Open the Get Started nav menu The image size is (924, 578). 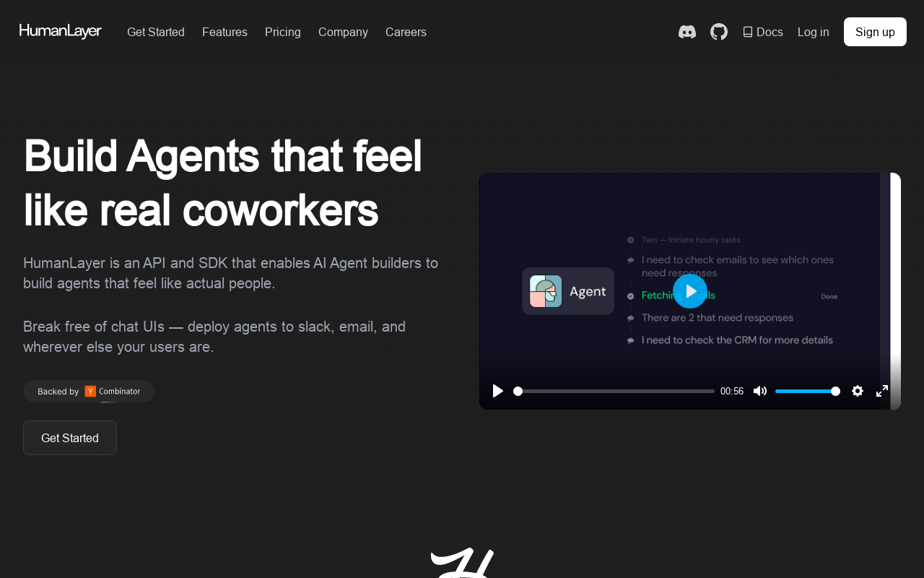click(x=156, y=32)
